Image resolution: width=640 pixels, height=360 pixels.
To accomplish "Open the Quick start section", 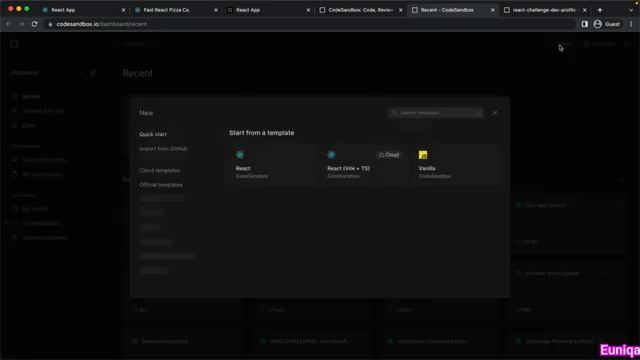I will [x=153, y=134].
